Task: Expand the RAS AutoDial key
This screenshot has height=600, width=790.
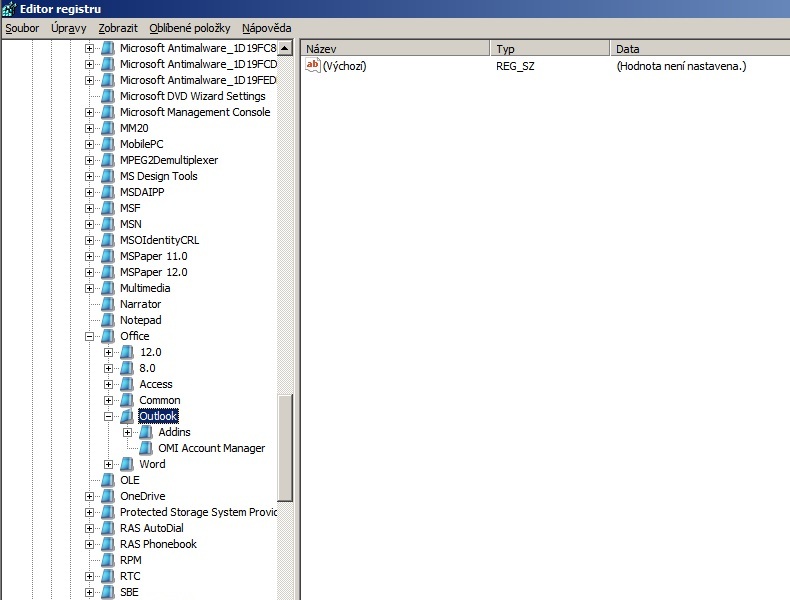Action: 89,528
